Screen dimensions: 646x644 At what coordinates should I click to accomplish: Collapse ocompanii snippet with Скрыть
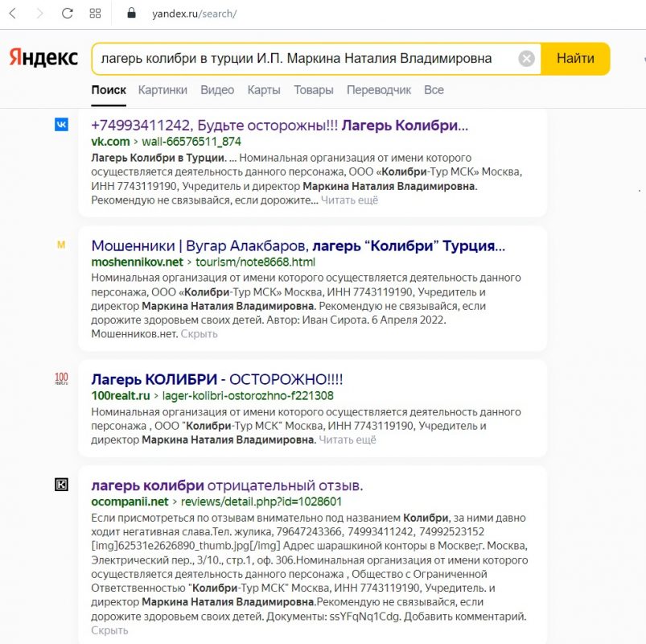(109, 630)
